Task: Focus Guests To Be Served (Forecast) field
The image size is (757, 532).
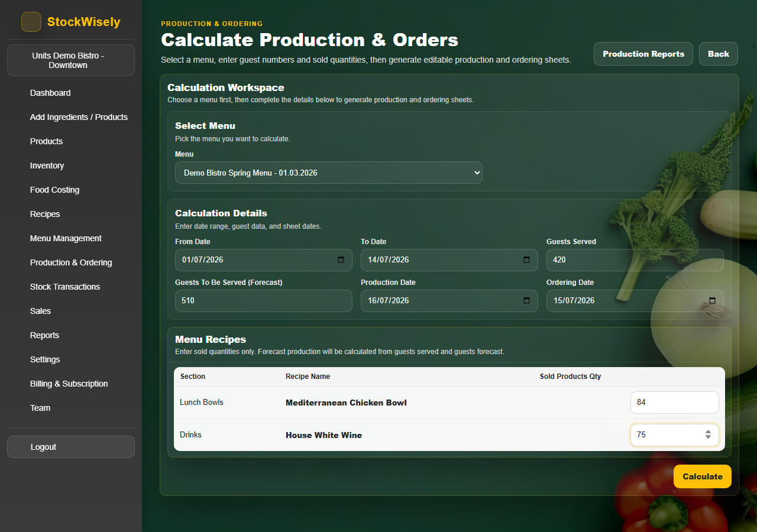Action: click(x=264, y=301)
